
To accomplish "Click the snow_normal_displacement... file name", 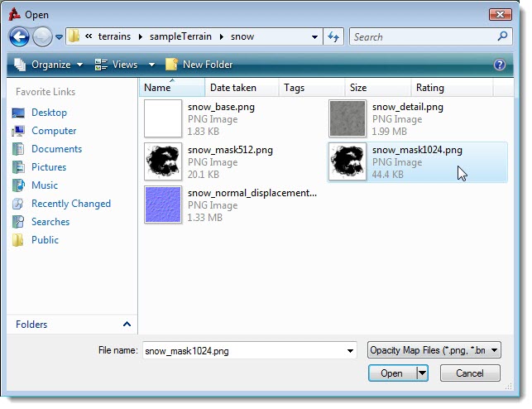I will coord(252,193).
